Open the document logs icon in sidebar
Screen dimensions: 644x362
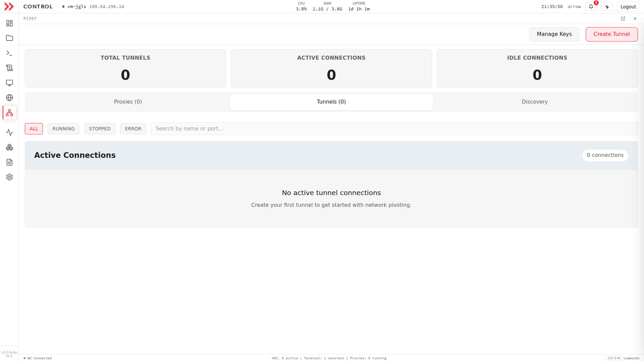pyautogui.click(x=9, y=162)
